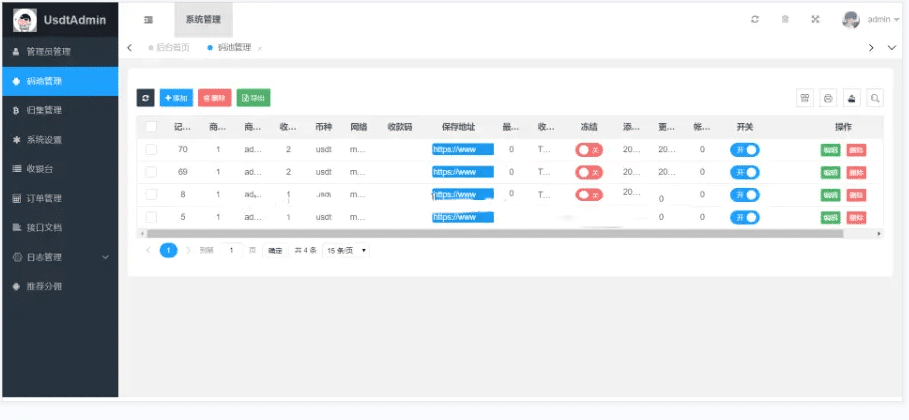Click the green edit button for record 70
This screenshot has width=909, height=420.
[830, 150]
